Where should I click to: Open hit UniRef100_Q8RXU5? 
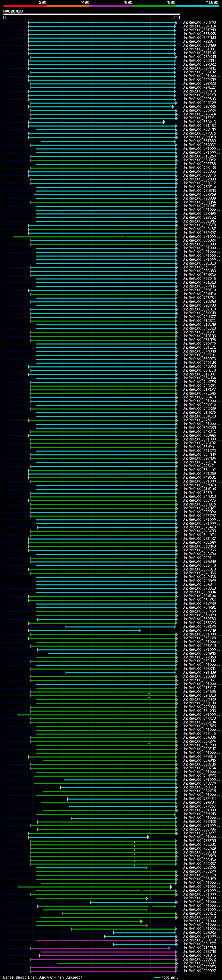(199, 57)
